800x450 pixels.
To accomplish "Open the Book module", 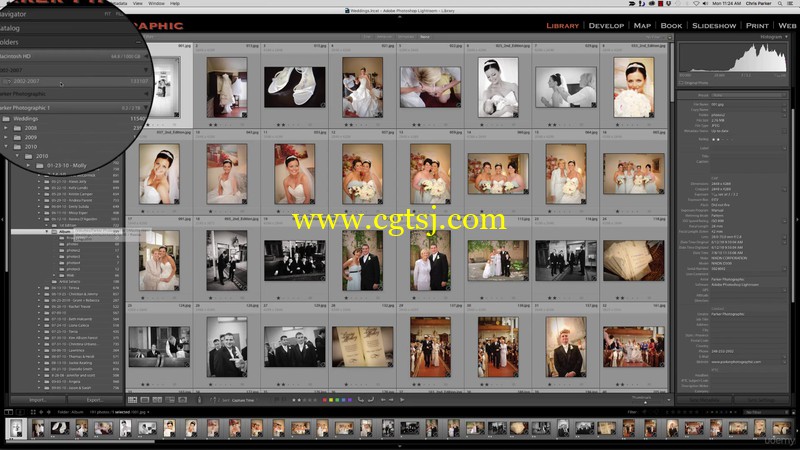I will [x=671, y=26].
